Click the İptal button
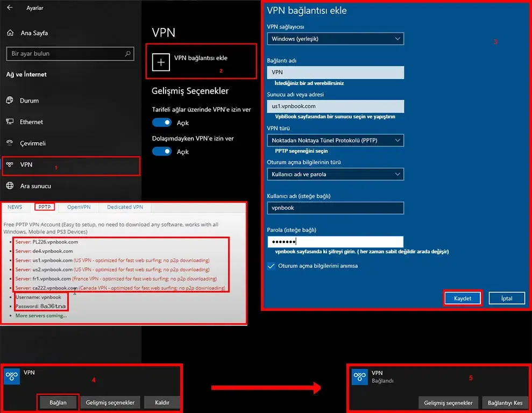Viewport: 532px width, 413px height. (x=507, y=298)
